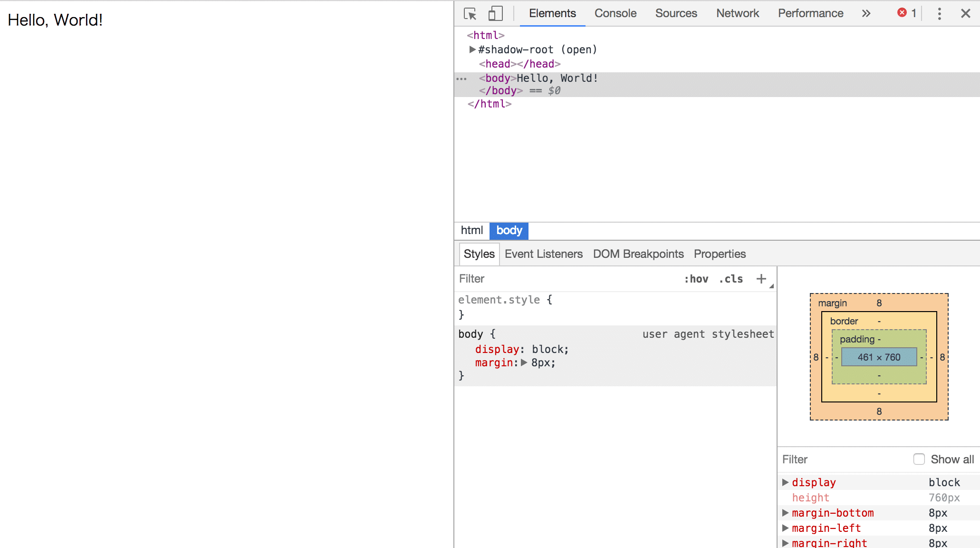Click the left margin value 8 in box model
This screenshot has height=548, width=980.
816,357
